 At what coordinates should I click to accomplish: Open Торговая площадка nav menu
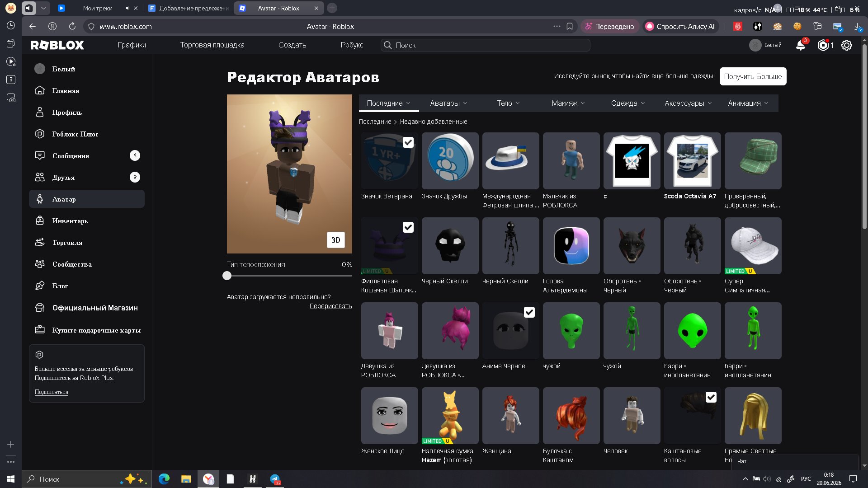[212, 45]
